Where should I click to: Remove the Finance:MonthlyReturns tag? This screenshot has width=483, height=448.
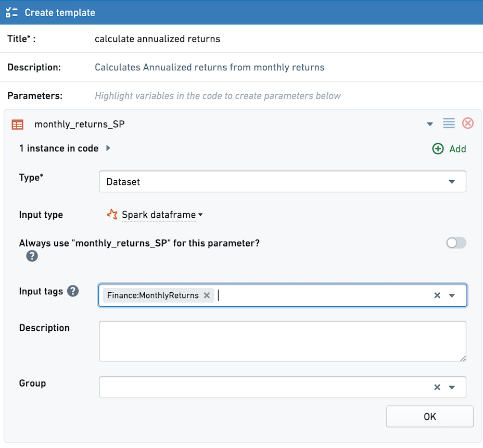coord(207,295)
